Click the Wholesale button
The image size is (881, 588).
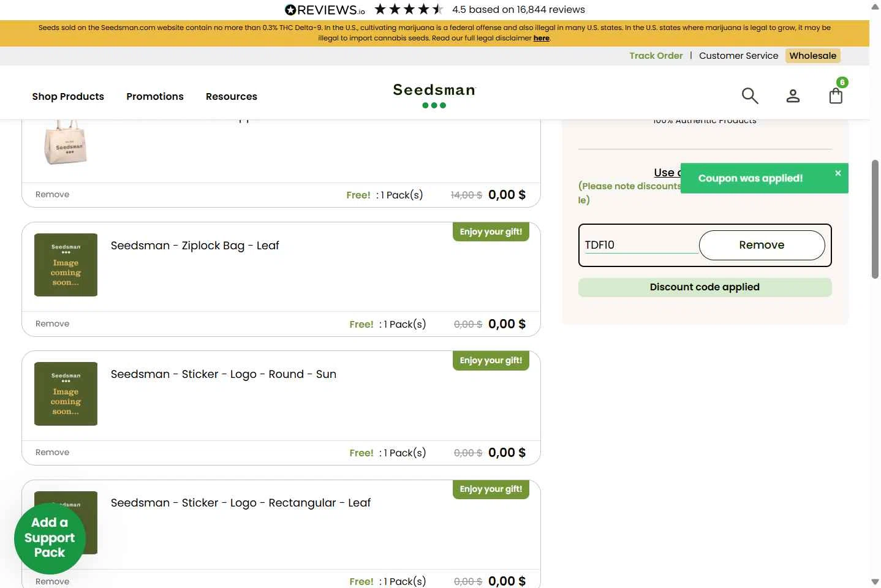[x=813, y=56]
